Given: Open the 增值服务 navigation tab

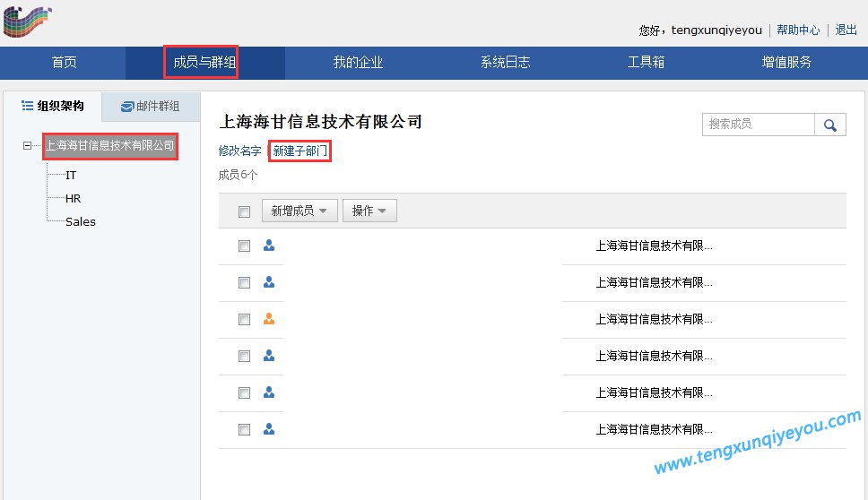Looking at the screenshot, I should point(786,62).
